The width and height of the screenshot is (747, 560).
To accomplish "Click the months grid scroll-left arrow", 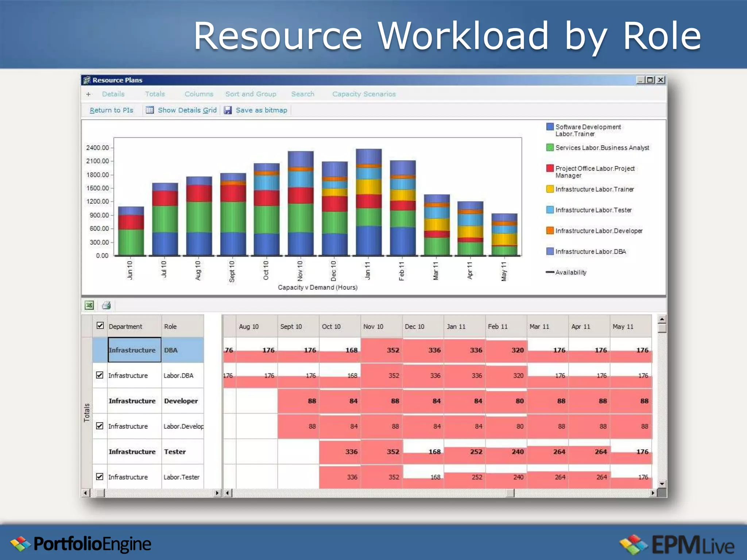I will [227, 493].
